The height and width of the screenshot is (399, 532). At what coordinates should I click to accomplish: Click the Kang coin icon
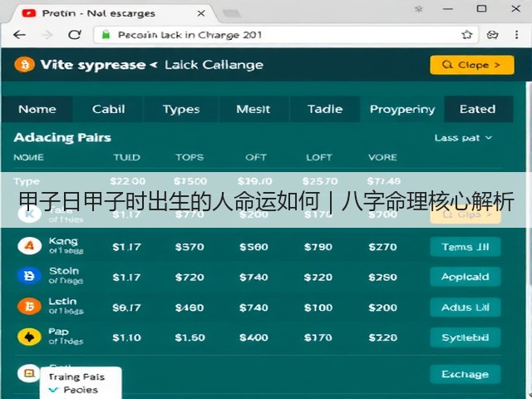coord(30,246)
